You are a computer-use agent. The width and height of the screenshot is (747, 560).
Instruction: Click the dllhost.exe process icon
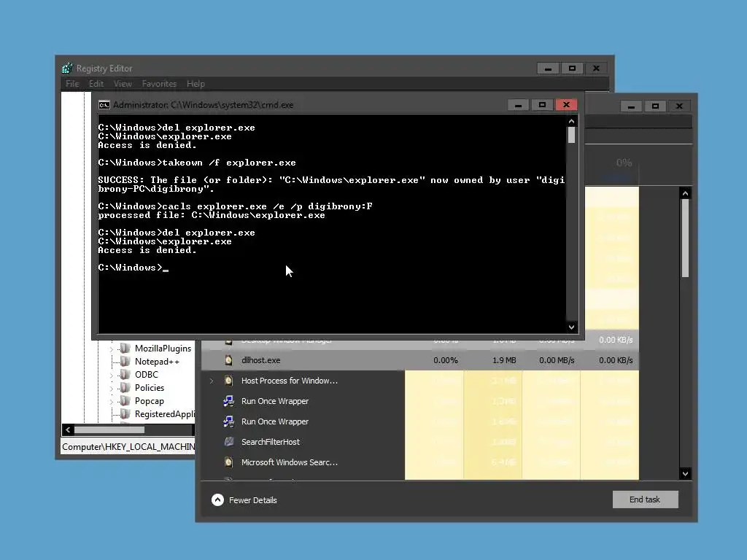[228, 360]
